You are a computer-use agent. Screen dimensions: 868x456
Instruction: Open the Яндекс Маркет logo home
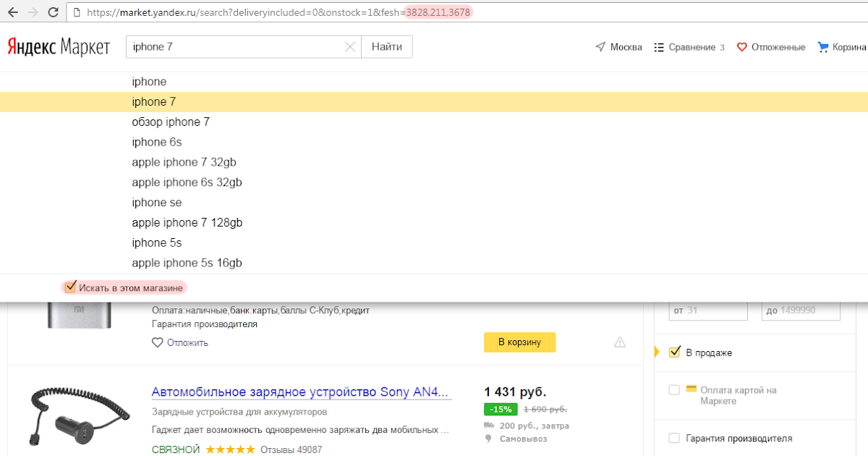click(x=59, y=47)
